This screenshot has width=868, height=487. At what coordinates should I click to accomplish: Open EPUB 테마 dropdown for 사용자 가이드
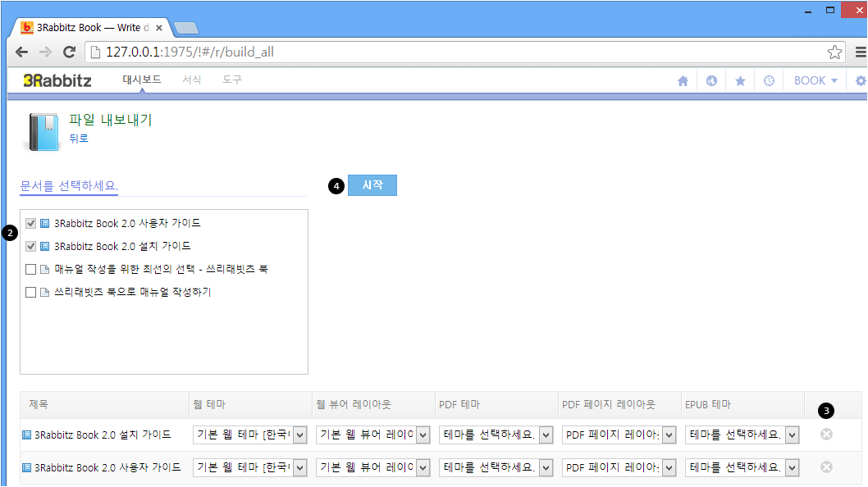click(742, 467)
